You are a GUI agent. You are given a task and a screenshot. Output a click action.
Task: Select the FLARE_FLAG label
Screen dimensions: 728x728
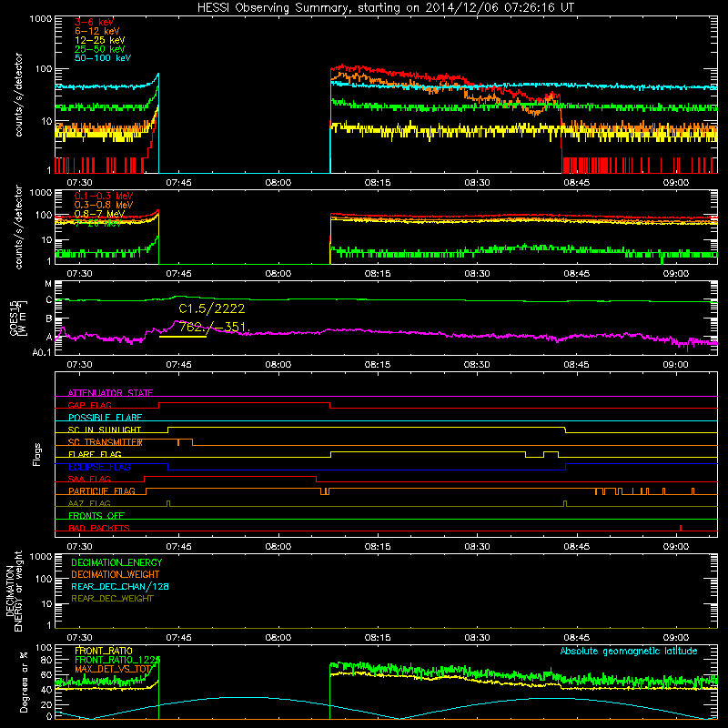click(x=95, y=454)
